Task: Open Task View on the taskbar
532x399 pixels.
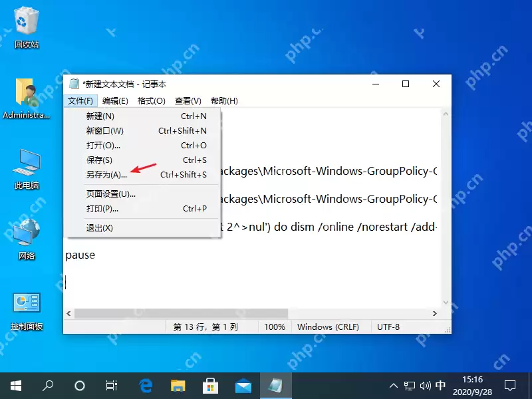Action: pyautogui.click(x=111, y=385)
